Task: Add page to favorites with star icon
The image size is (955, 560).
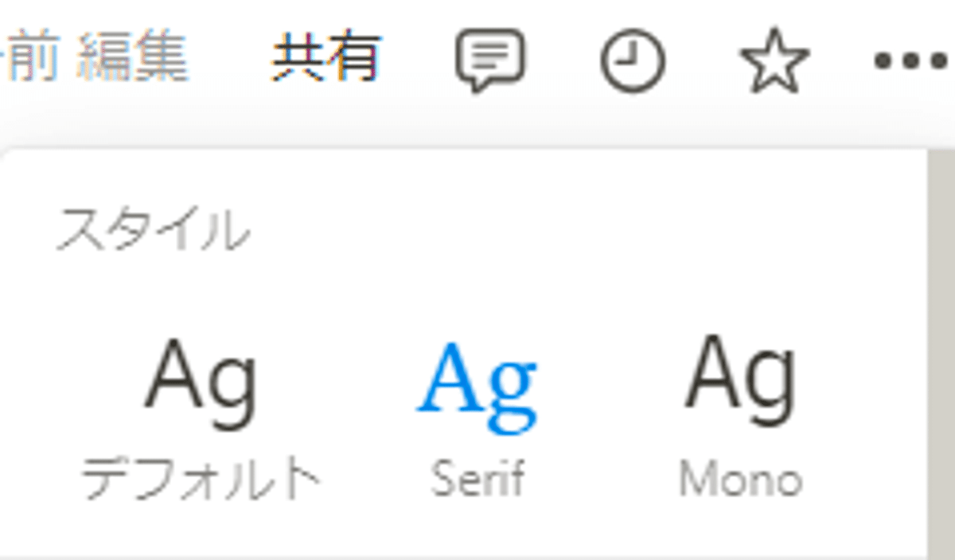Action: point(774,60)
